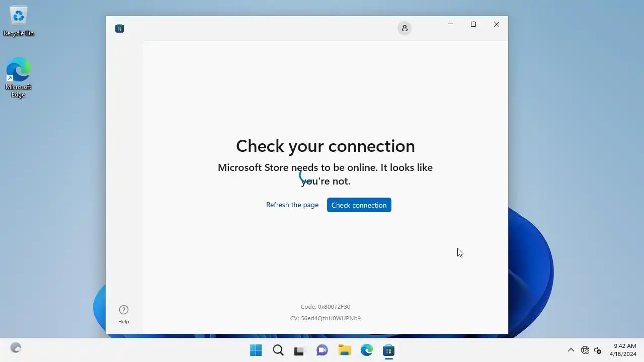The width and height of the screenshot is (644, 362).
Task: Launch Microsoft Edge from the taskbar
Action: coord(366,350)
